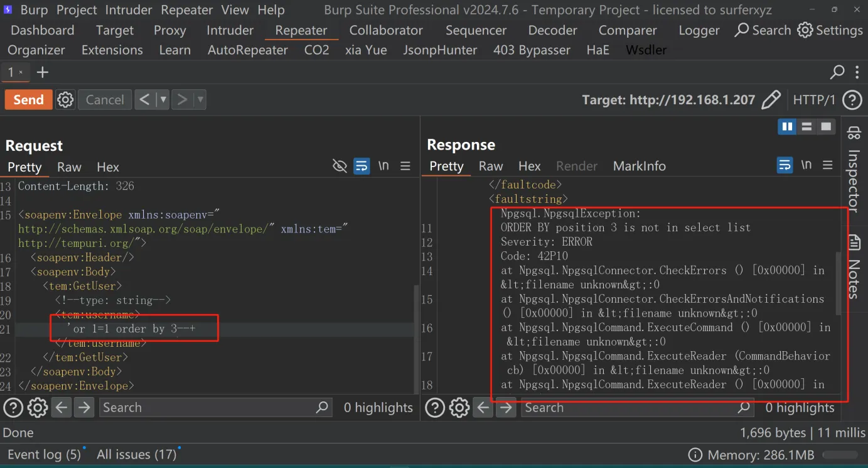The image size is (868, 468).
Task: Switch response view to Hex
Action: (x=530, y=166)
